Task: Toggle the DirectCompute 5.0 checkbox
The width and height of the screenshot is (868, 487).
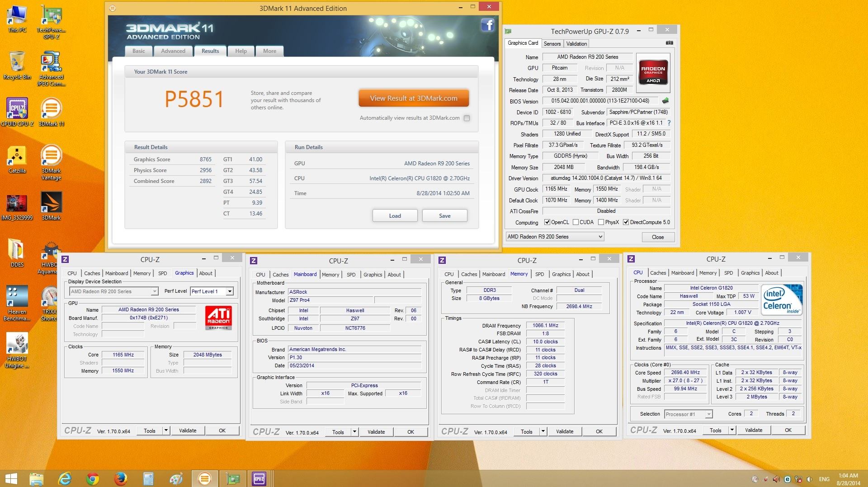Action: click(x=626, y=222)
